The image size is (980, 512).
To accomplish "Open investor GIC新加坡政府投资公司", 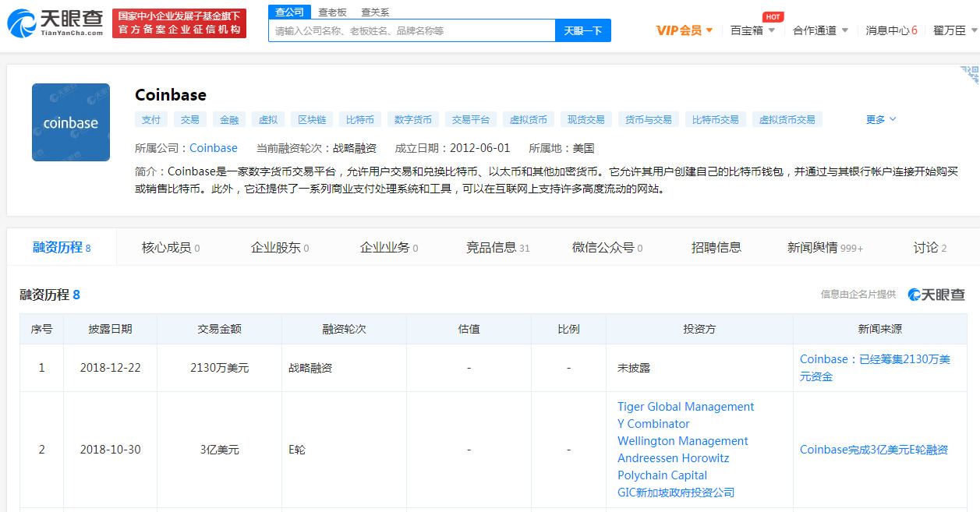I will click(x=676, y=493).
